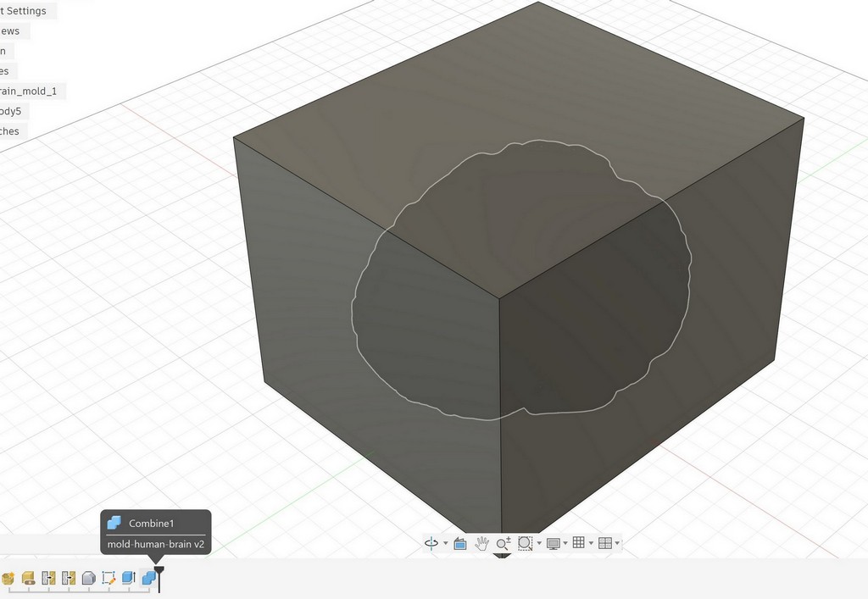Select the tan capped-body timeline feature
This screenshot has width=868, height=599.
29,578
